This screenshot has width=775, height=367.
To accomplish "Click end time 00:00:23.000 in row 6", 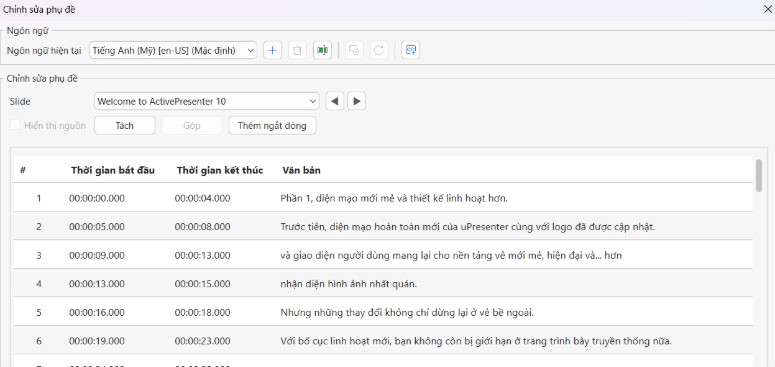I will coord(203,341).
